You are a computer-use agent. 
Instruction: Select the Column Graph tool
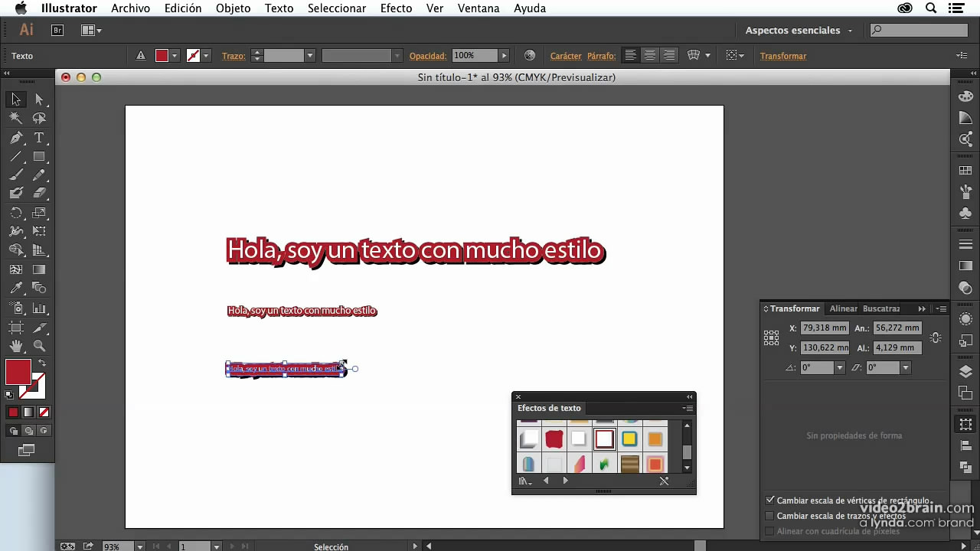(39, 308)
